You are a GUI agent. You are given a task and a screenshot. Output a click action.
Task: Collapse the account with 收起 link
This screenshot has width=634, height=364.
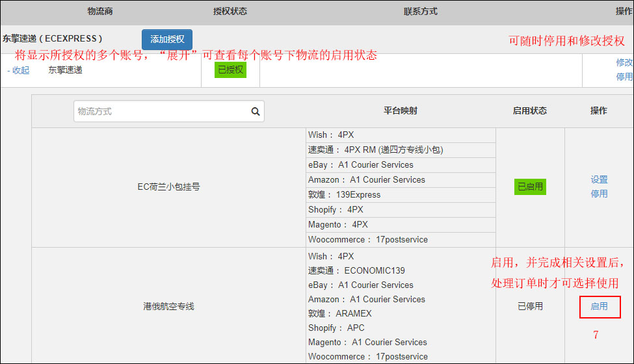point(19,70)
